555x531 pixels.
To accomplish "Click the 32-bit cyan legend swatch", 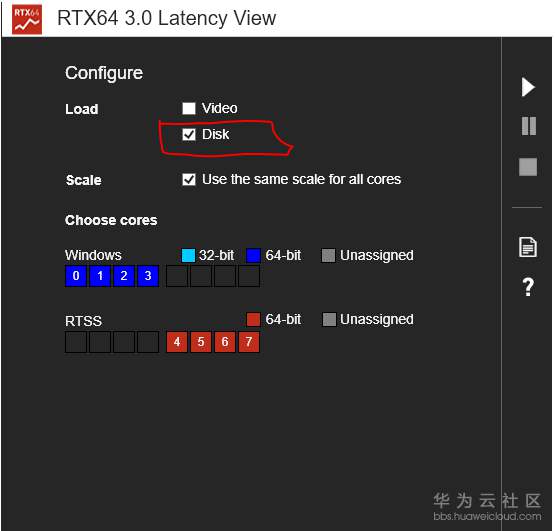I will click(x=188, y=255).
